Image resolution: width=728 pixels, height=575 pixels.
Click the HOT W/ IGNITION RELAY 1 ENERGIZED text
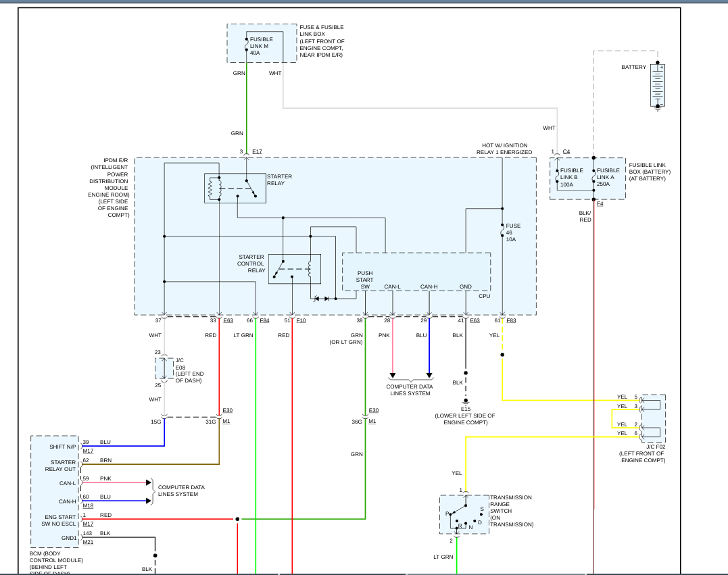pos(506,149)
